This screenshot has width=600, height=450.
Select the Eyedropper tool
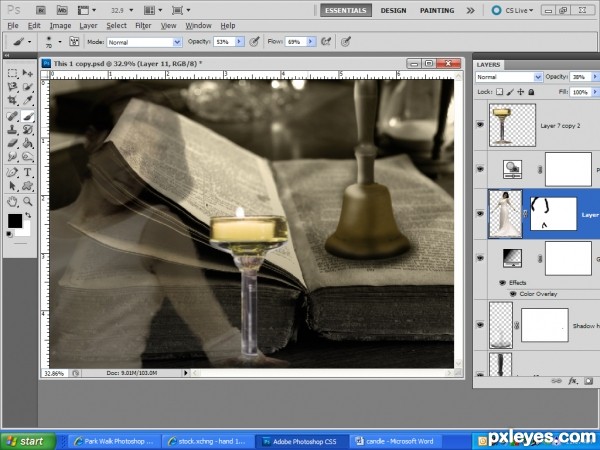point(28,100)
